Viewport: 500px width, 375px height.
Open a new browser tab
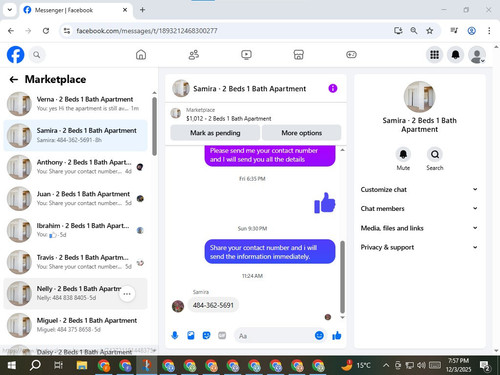142,10
